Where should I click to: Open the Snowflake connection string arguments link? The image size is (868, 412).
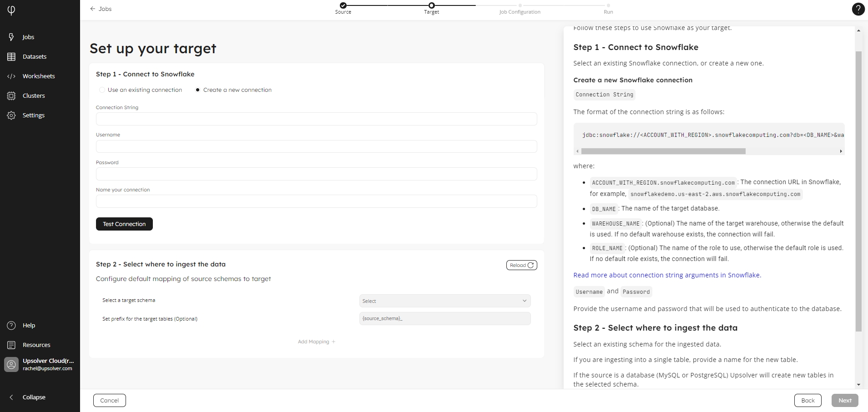point(667,275)
